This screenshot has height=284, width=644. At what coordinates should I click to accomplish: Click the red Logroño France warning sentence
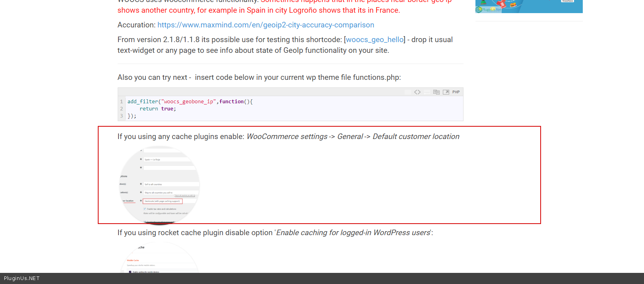pos(285,6)
